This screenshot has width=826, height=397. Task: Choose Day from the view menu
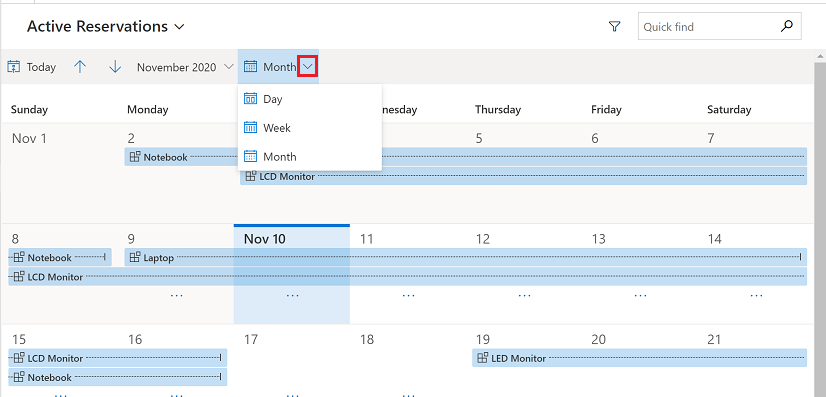click(310, 99)
